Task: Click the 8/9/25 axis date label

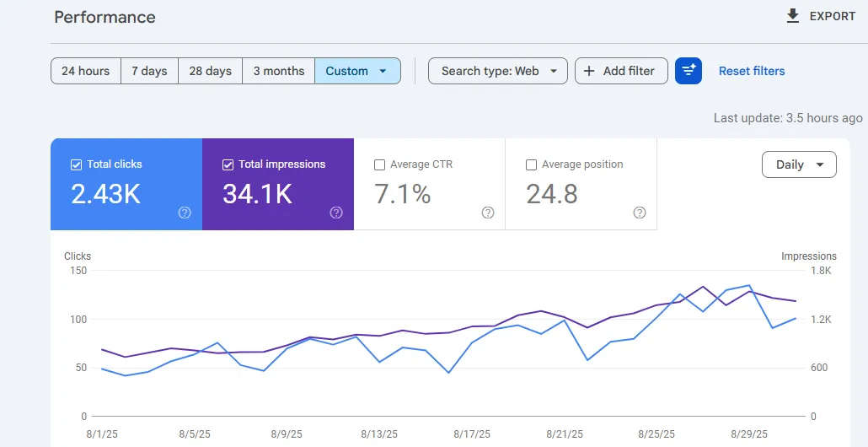Action: 288,434
